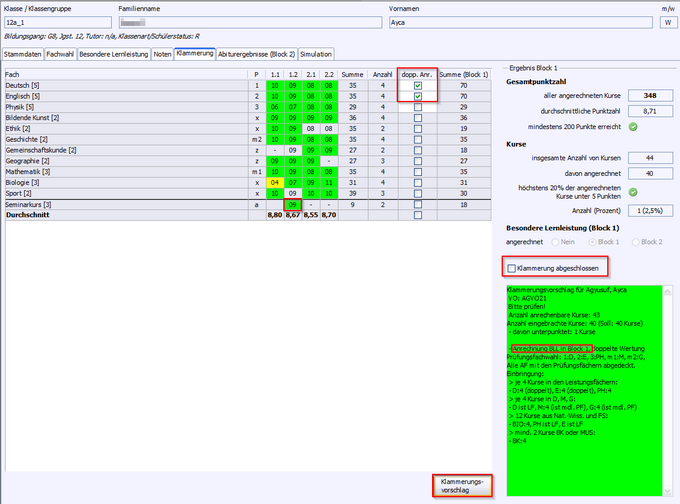
Task: Uncheck 'dopp. Anr.' checkbox for Deutsch
Action: [x=418, y=87]
